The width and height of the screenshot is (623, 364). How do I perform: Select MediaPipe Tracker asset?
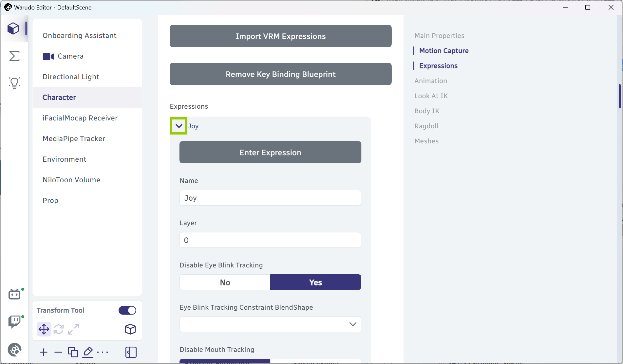pyautogui.click(x=87, y=138)
